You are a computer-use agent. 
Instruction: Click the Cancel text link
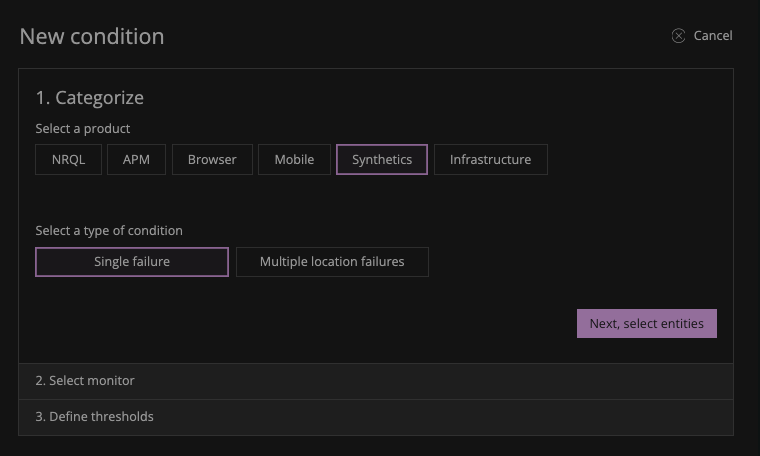tap(712, 36)
